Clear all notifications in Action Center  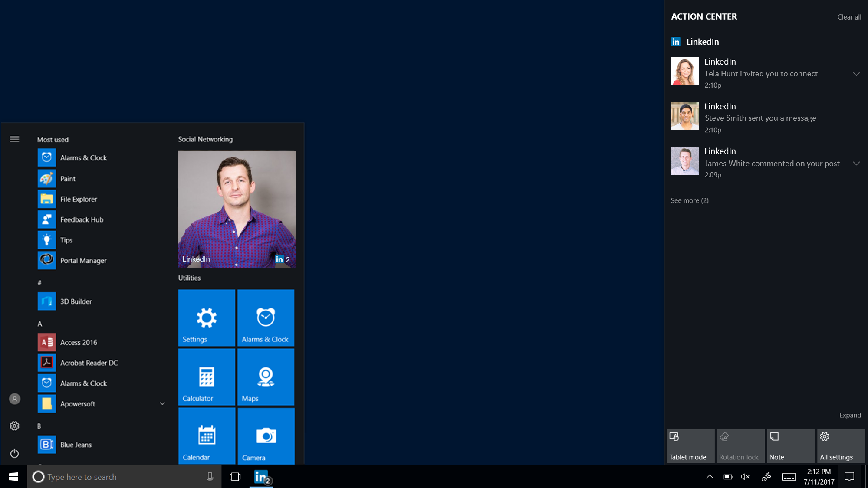click(x=849, y=17)
